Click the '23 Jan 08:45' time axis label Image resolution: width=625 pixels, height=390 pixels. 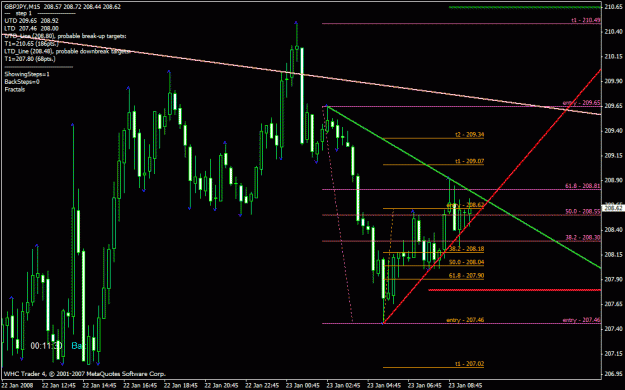tap(465, 385)
